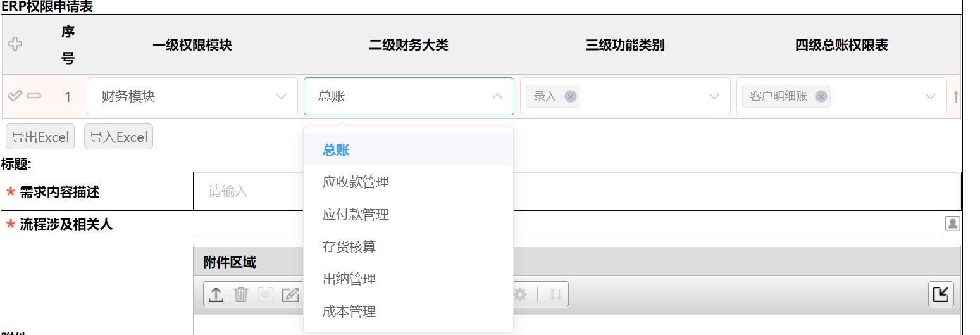
Task: Remove row 1 with the minus icon
Action: [34, 96]
